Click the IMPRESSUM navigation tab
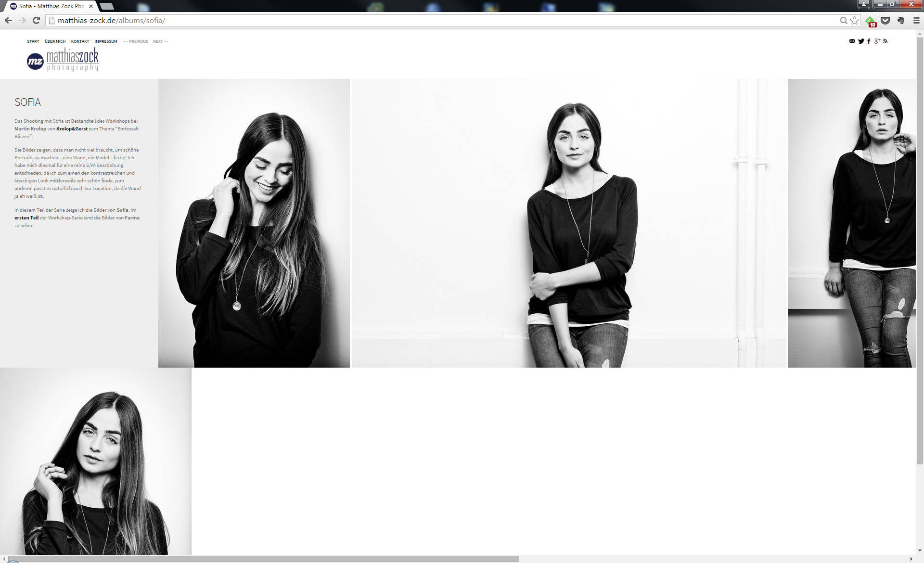The width and height of the screenshot is (924, 563). click(105, 41)
